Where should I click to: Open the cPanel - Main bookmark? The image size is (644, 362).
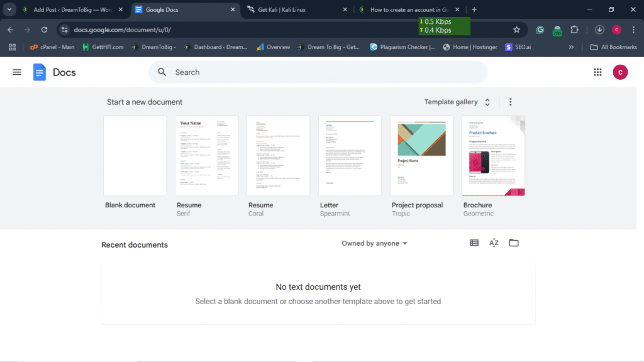click(x=52, y=47)
